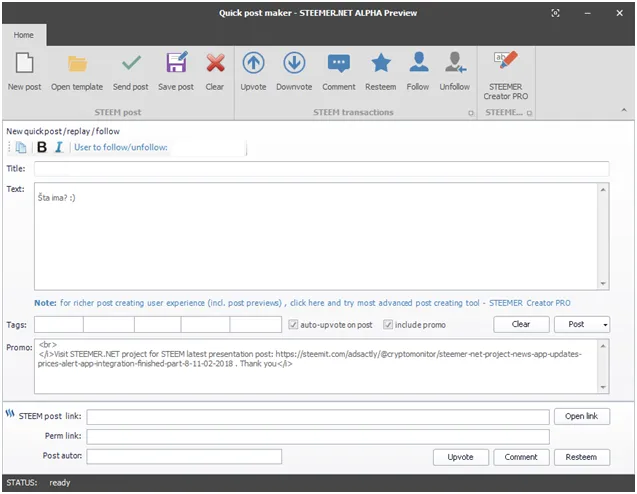This screenshot has height=494, width=637.
Task: Click the Steem logo beside post link
Action: point(10,414)
